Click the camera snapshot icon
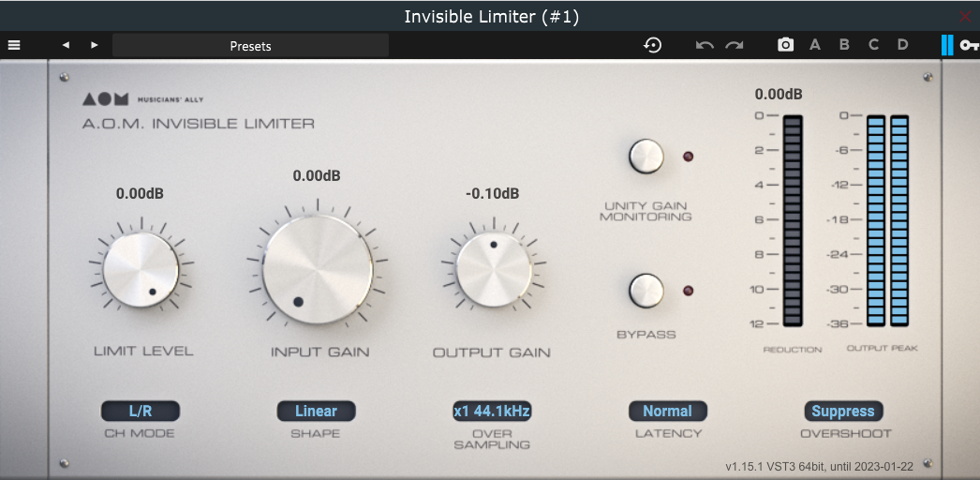This screenshot has width=980, height=480. 786,45
